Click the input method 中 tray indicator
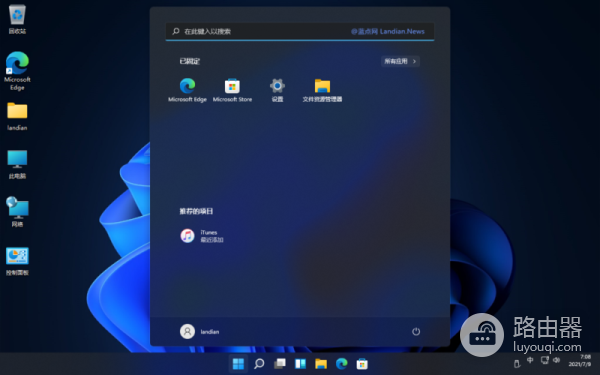The image size is (600, 375). click(530, 360)
